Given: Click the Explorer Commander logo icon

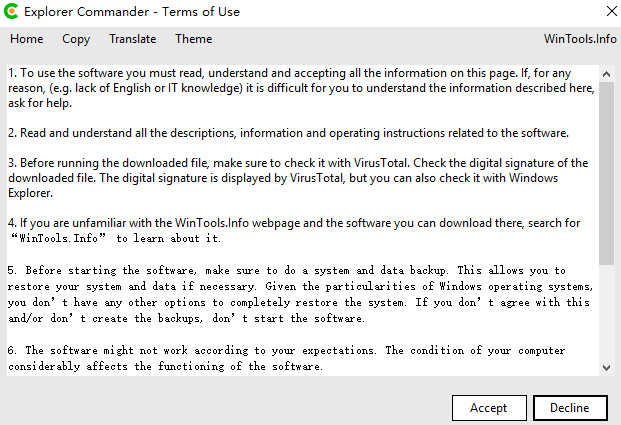Looking at the screenshot, I should 11,11.
